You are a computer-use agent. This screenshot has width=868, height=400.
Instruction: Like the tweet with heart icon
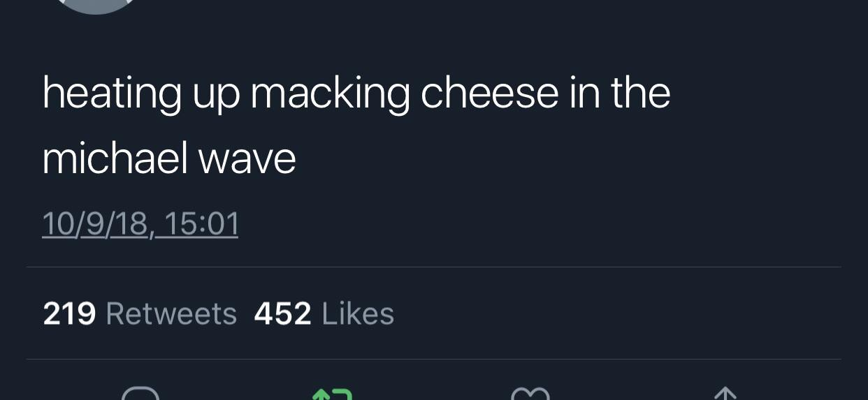point(530,394)
